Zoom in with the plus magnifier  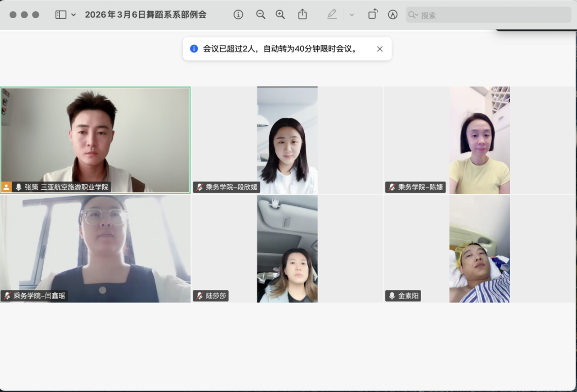point(280,15)
